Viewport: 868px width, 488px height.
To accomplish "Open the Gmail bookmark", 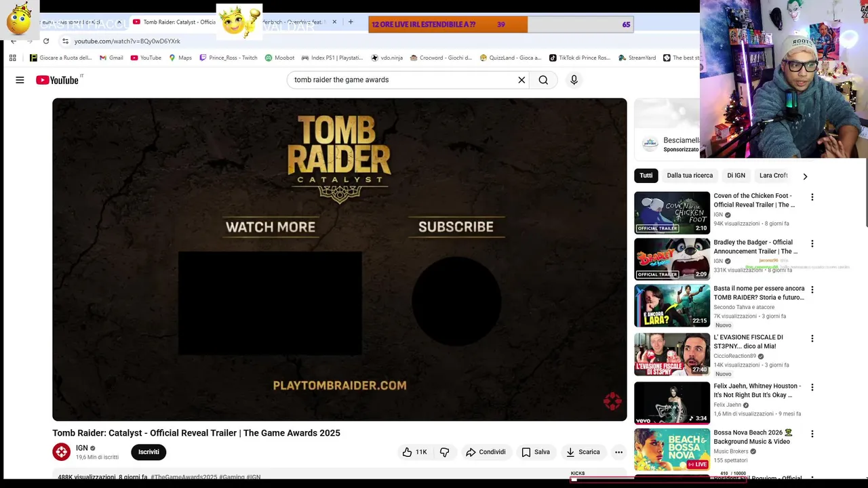I will 111,58.
